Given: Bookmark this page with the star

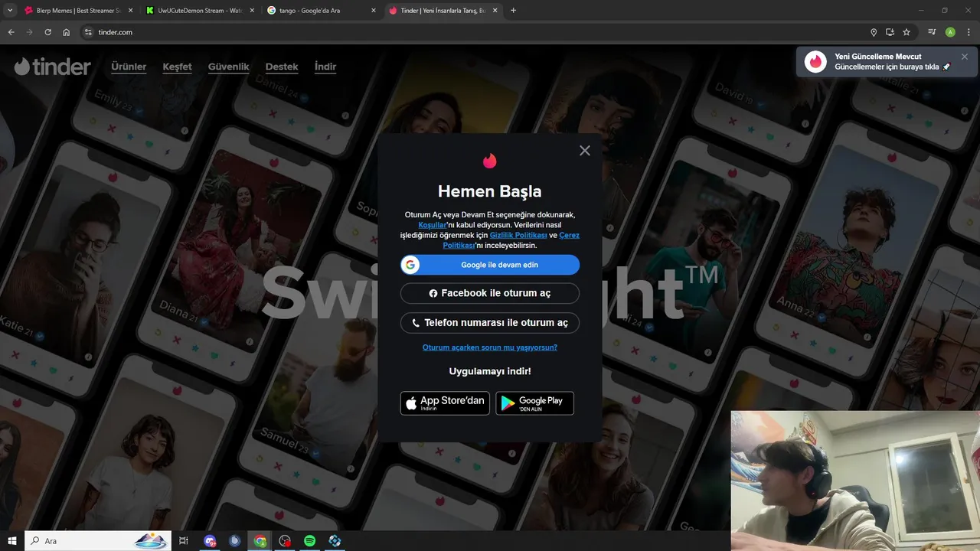Looking at the screenshot, I should pyautogui.click(x=906, y=32).
